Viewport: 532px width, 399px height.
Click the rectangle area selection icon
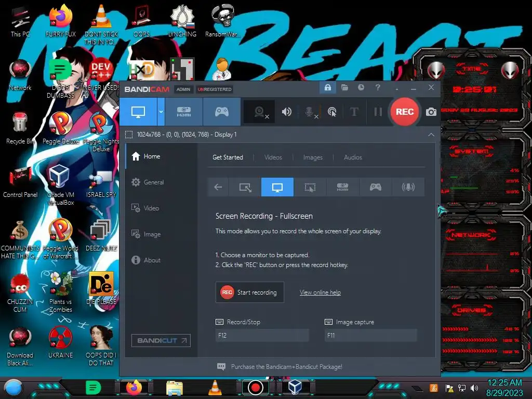coord(129,135)
